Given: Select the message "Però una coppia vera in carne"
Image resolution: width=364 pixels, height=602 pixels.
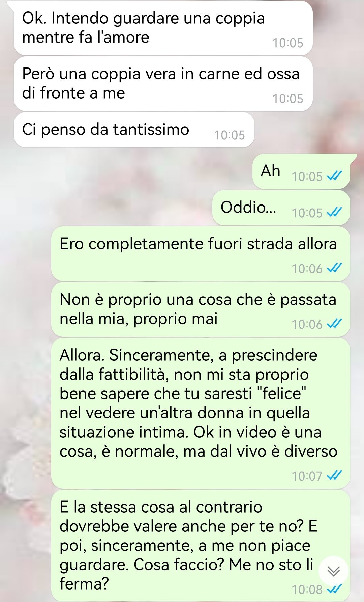Looking at the screenshot, I should point(163,84).
